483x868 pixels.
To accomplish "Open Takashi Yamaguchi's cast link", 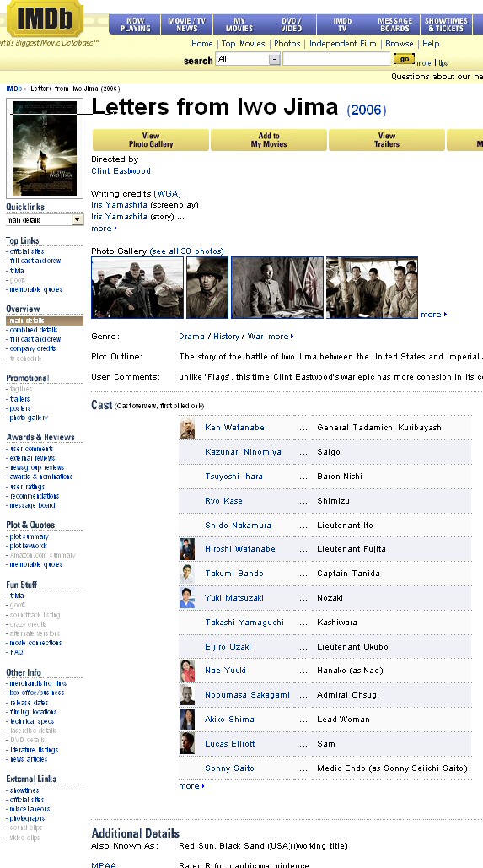I will pos(244,623).
